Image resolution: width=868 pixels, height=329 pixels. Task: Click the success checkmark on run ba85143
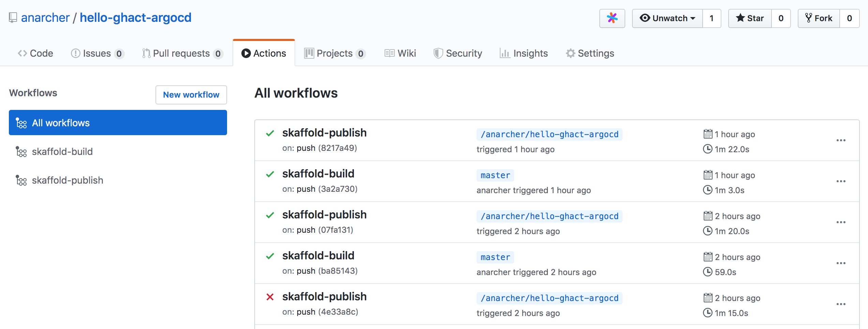pyautogui.click(x=270, y=256)
